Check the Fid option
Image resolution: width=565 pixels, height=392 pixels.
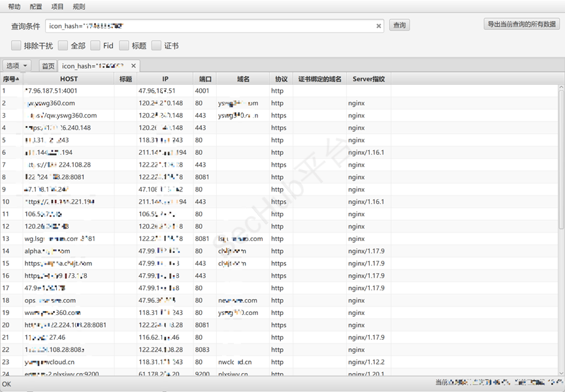pyautogui.click(x=95, y=46)
